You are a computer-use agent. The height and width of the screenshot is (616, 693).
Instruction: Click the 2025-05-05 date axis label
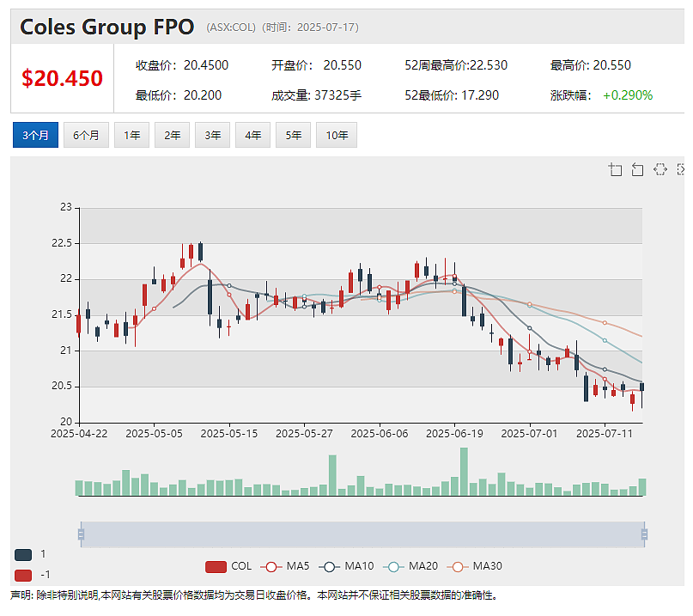[x=154, y=433]
